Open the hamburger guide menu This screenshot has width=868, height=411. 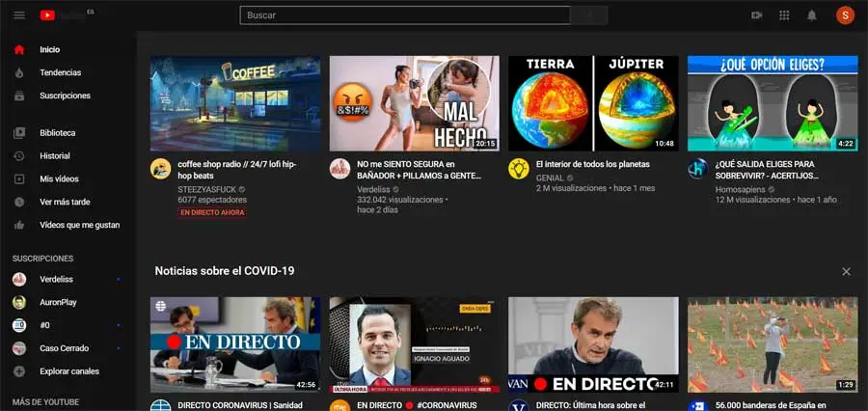pos(19,15)
